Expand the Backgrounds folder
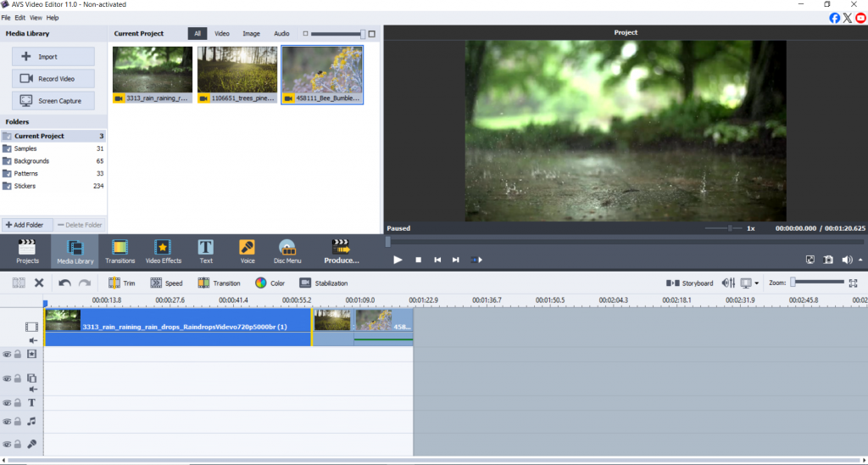This screenshot has height=465, width=868. coord(31,161)
